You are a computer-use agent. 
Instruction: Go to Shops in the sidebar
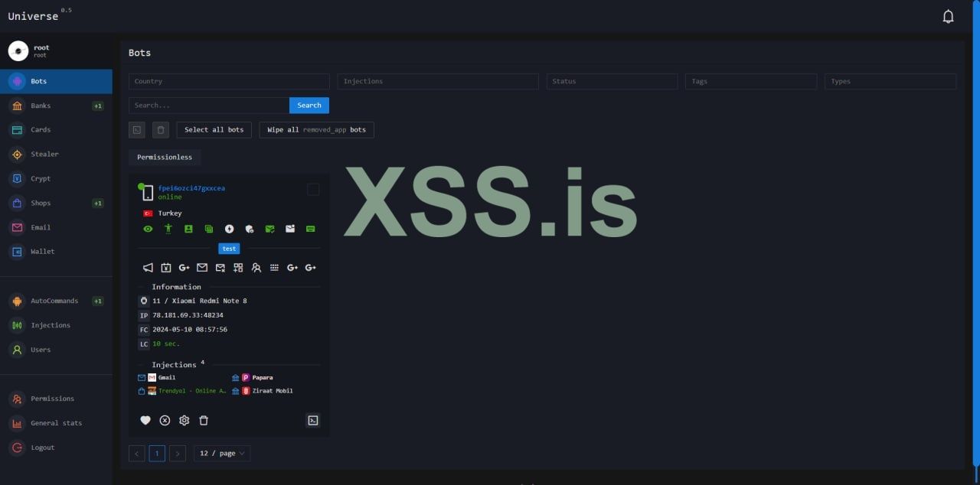coord(56,203)
